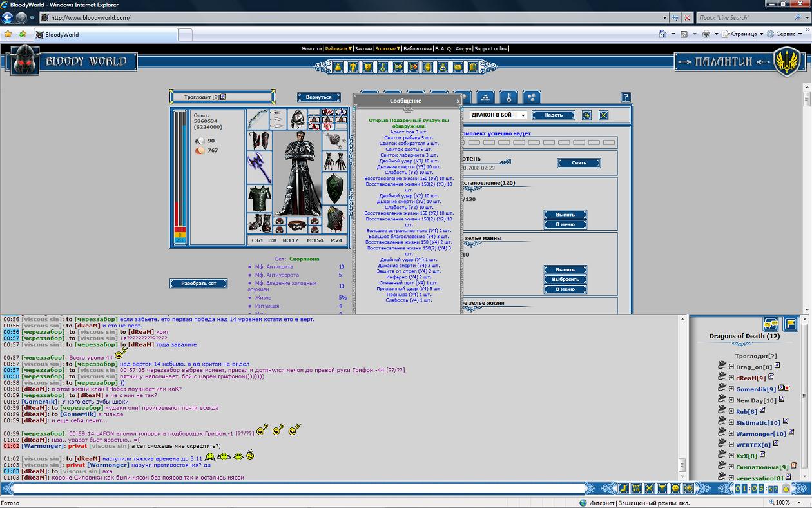Screen dimensions: 812x508
Task: Select the helmet equipment slot
Action: click(x=296, y=119)
